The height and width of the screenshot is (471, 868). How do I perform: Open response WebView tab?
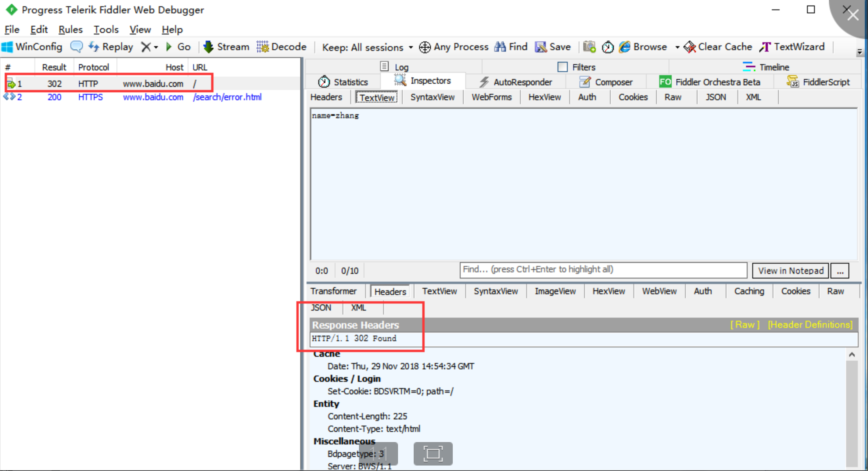659,291
